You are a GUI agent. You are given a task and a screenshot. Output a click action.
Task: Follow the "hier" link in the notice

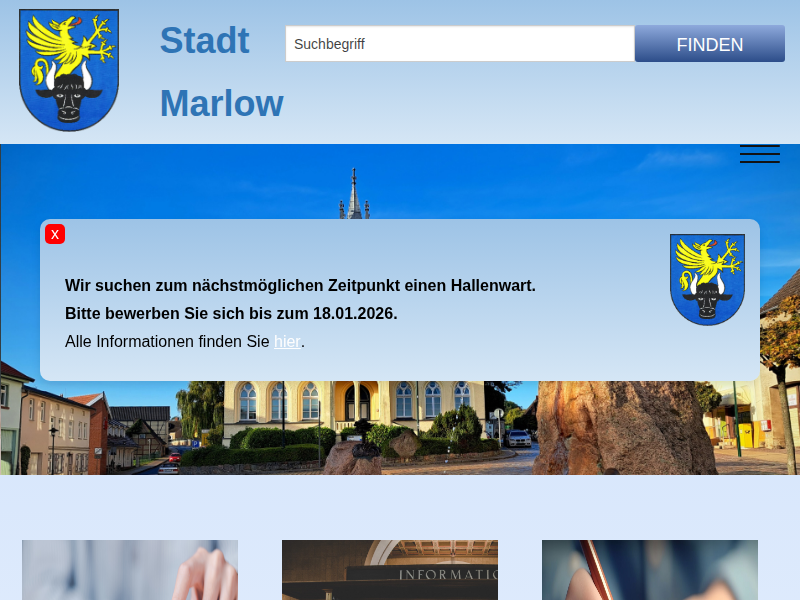[x=287, y=341]
